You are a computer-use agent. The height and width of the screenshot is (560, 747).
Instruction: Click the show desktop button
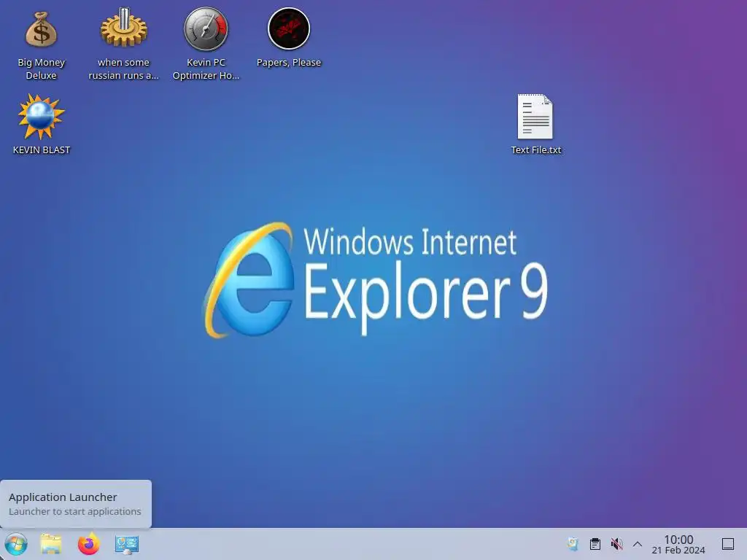728,544
